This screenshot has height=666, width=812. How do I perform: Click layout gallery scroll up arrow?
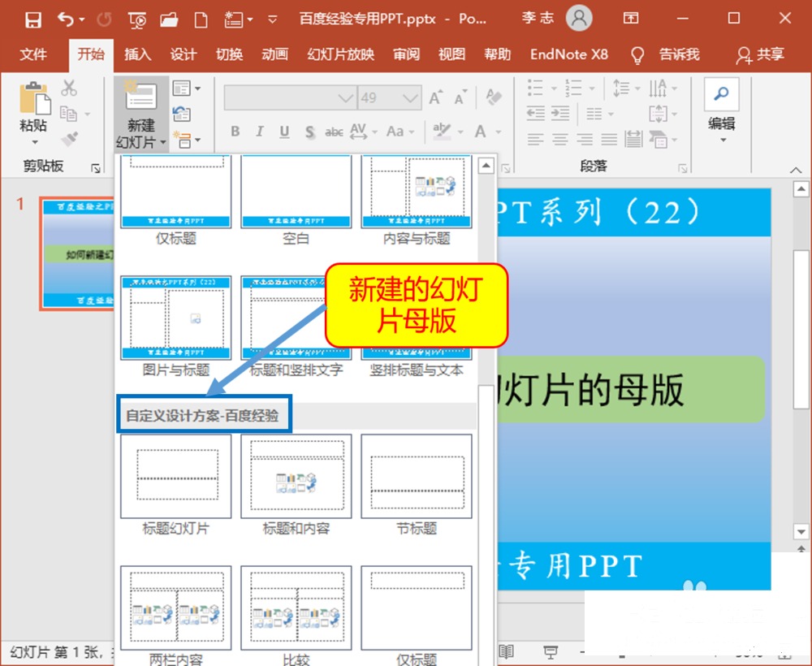coord(486,166)
